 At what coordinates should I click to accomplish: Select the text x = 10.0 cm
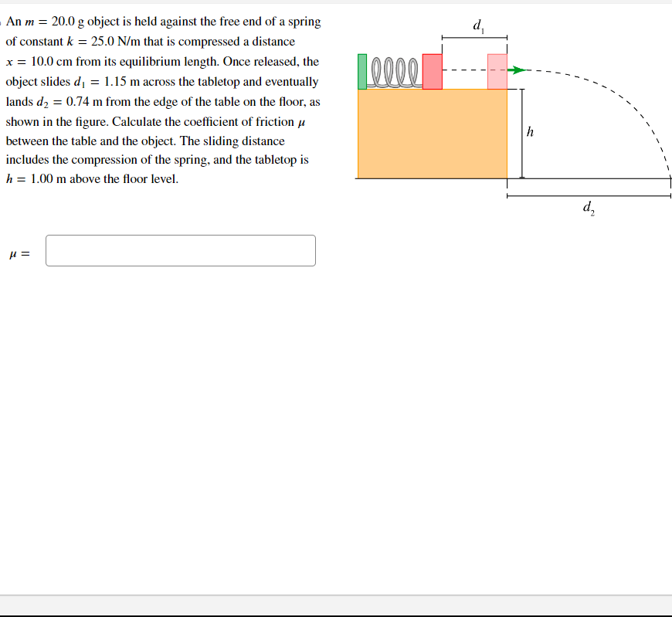tap(39, 61)
